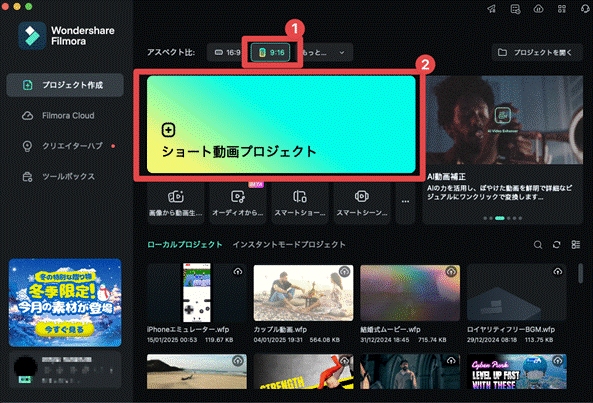The width and height of the screenshot is (593, 403).
Task: Open the user account profile card
Action: (x=65, y=370)
